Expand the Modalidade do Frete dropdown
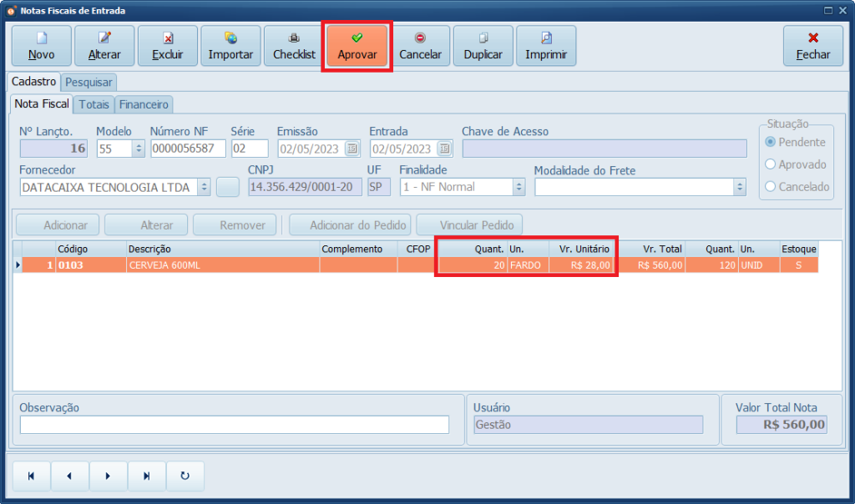Viewport: 855px width, 504px height. pyautogui.click(x=739, y=187)
